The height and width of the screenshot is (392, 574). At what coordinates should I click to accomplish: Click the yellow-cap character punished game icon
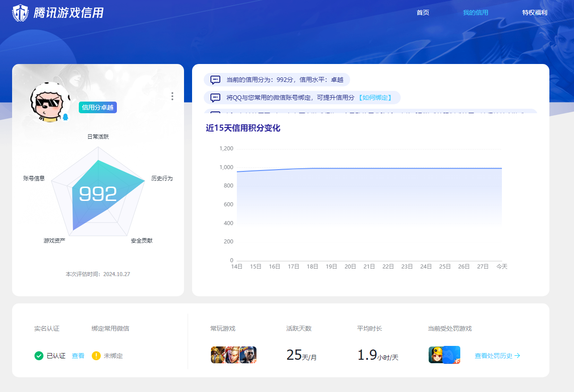point(435,355)
